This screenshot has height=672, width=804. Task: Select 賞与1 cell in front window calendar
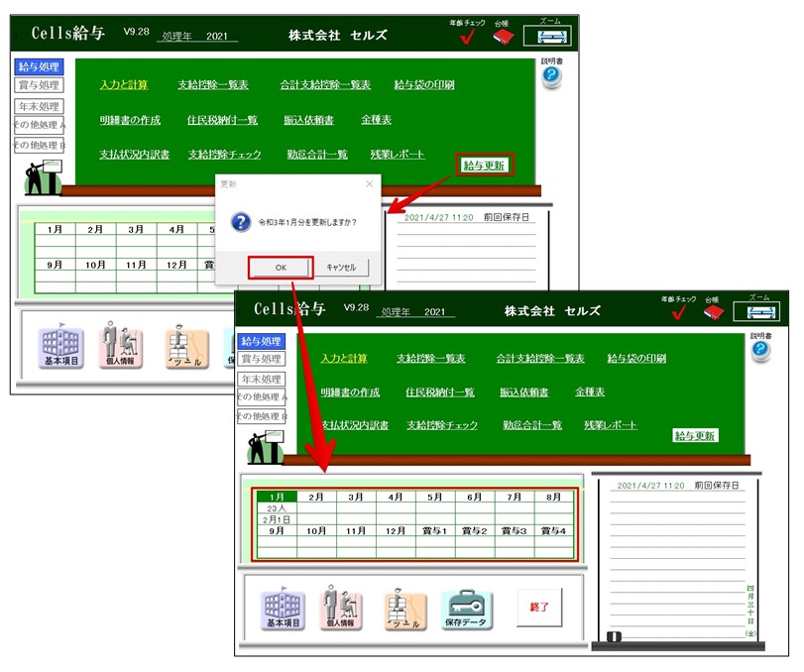click(435, 531)
